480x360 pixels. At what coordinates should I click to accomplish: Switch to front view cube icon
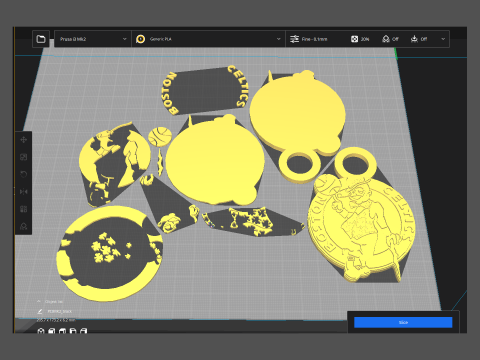click(52, 331)
